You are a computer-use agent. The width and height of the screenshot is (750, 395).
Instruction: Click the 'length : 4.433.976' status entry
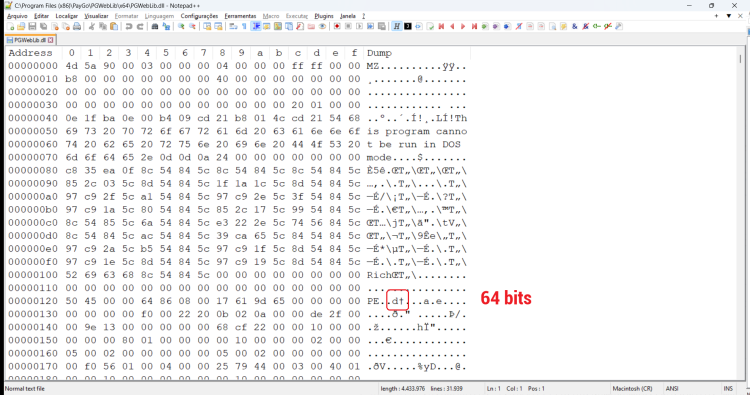(x=403, y=389)
